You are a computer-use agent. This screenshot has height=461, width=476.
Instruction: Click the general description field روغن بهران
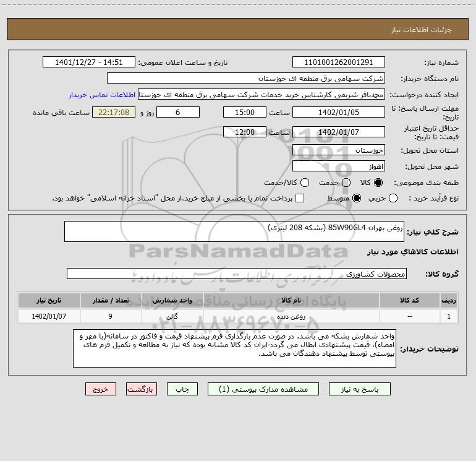coord(234,231)
